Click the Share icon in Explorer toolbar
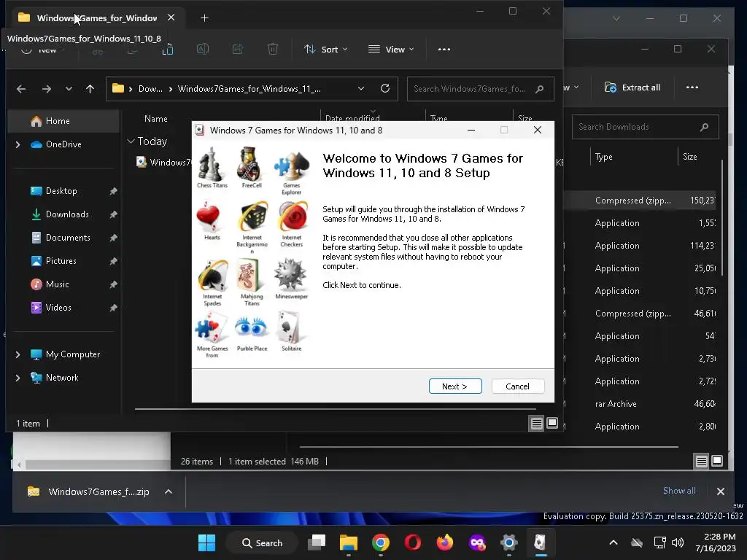 [x=238, y=49]
